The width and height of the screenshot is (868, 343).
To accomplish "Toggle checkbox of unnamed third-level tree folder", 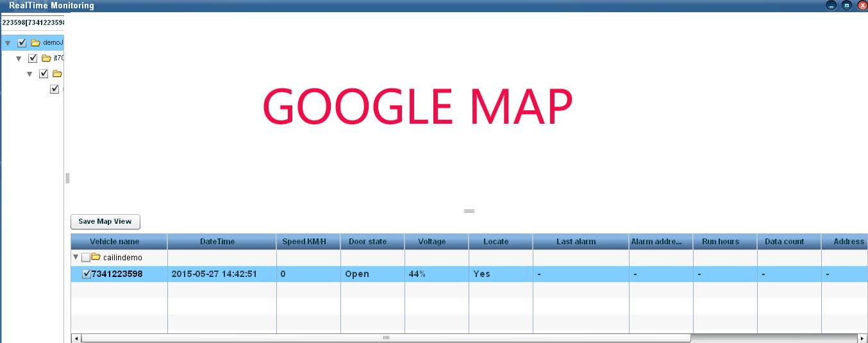I will point(44,74).
